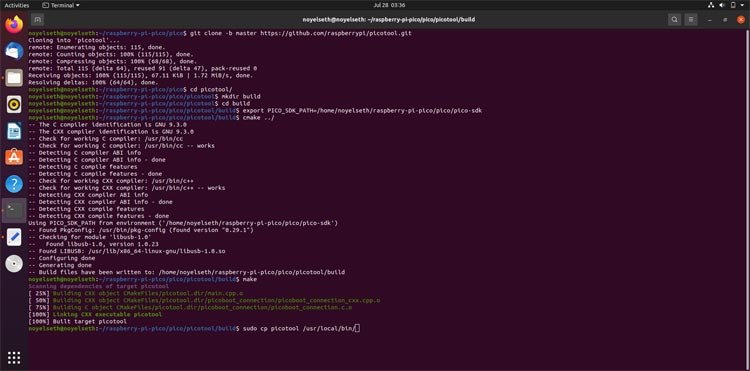Open the system menu dropdown arrow
Viewport: 750px width, 371px height.
742,5
